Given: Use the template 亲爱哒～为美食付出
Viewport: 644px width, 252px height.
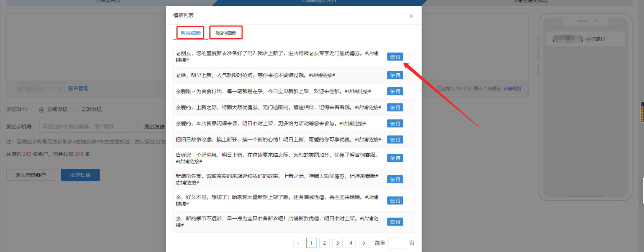Looking at the screenshot, I should click(395, 92).
